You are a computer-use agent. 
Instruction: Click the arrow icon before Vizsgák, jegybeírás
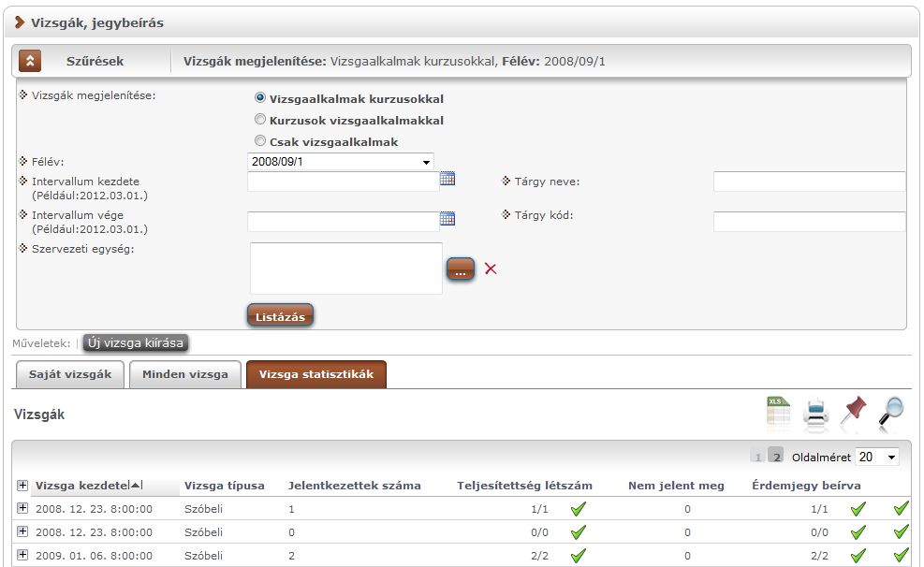(x=20, y=22)
